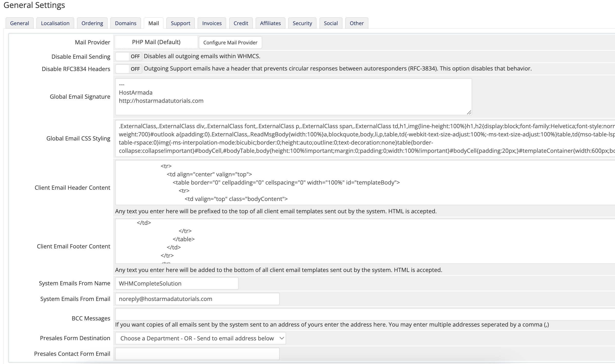Click the System Emails From Email field

point(197,299)
